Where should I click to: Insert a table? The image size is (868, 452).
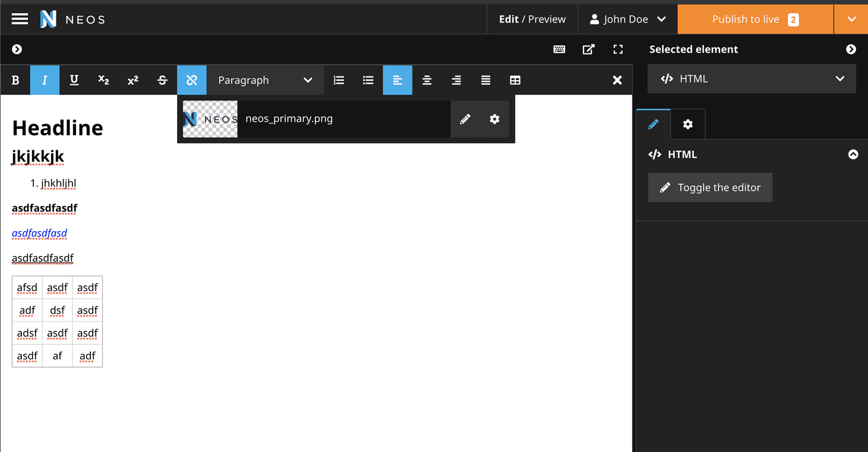tap(515, 80)
